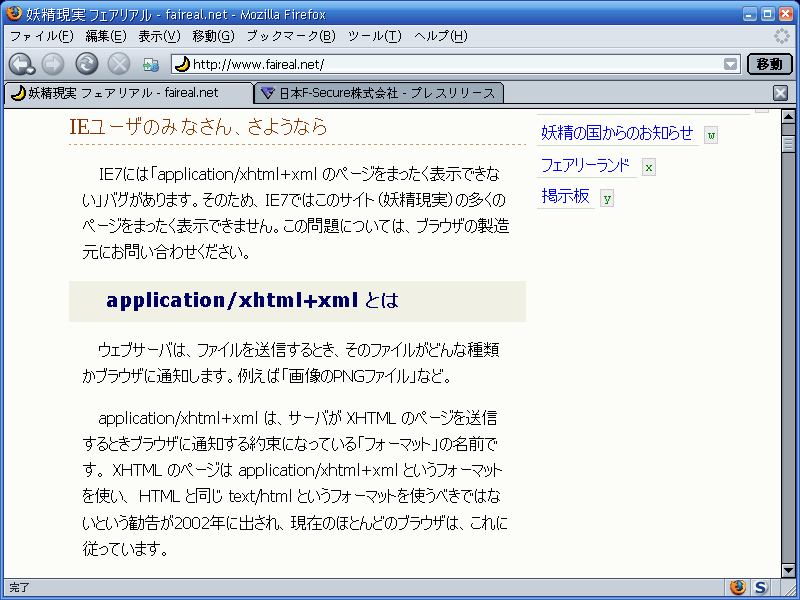Click the green 'y' access key icon
Screen dimensions: 800x600
pyautogui.click(x=607, y=198)
